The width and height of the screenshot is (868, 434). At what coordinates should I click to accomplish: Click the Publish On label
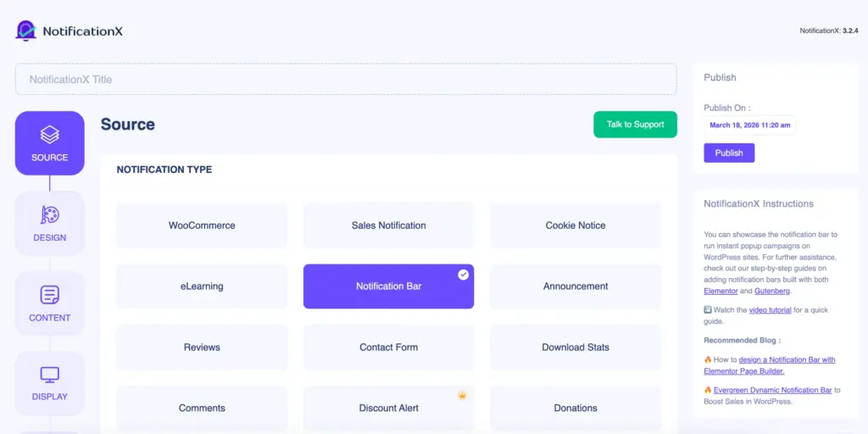click(726, 108)
